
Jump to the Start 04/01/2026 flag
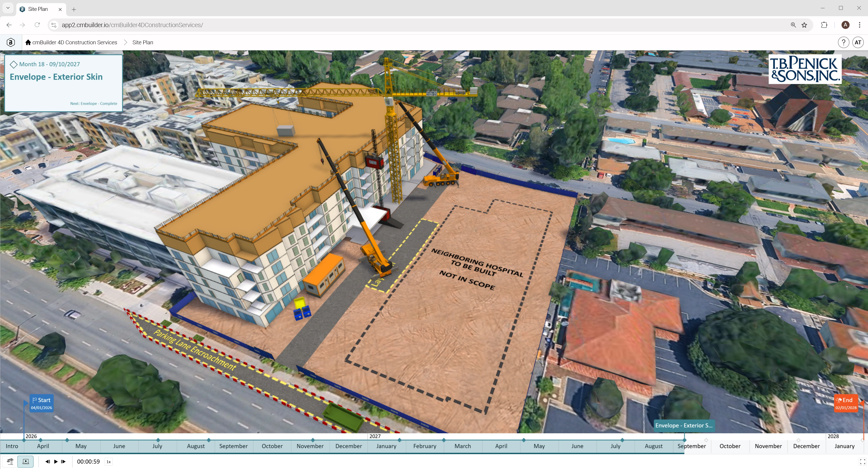pos(41,403)
